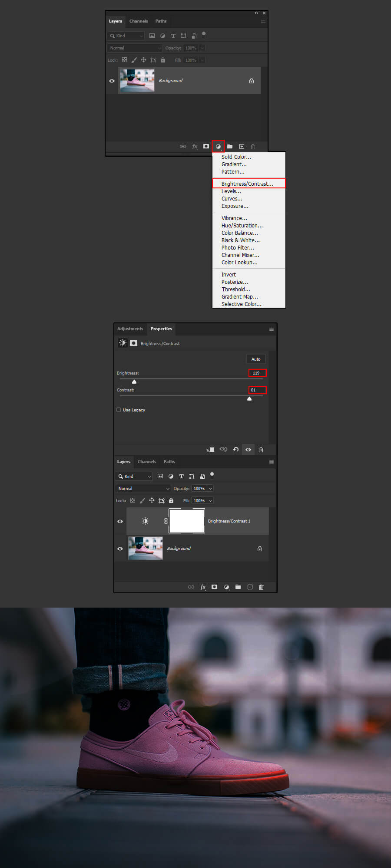Filter for type layers in top Layers panel
391x868 pixels.
[173, 36]
